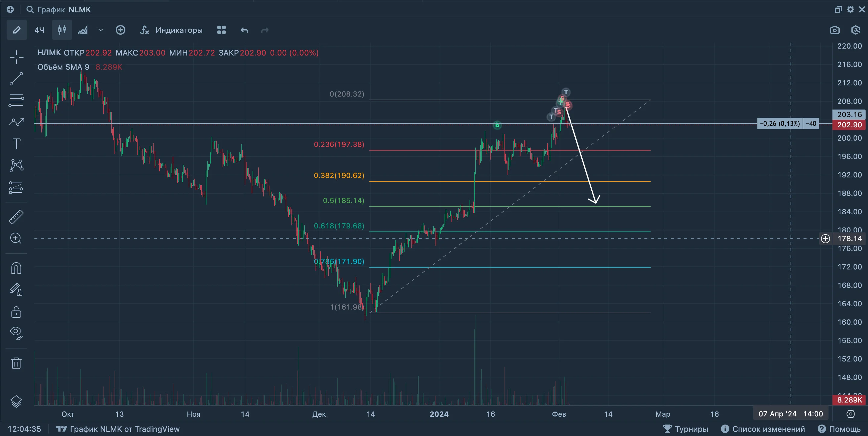Open chart settings hexagon icon
Viewport: 868px width, 436px height.
tap(856, 30)
